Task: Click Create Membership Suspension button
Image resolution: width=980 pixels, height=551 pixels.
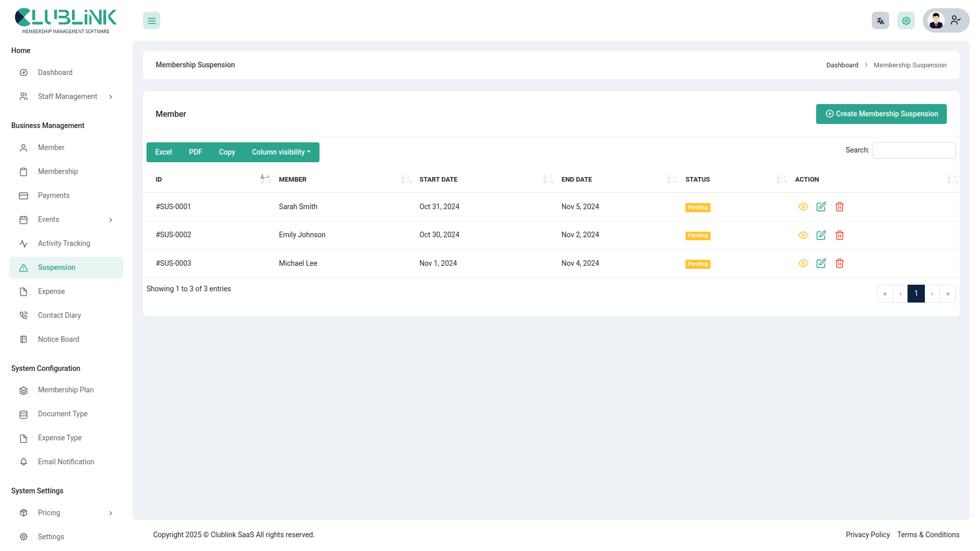Action: pyautogui.click(x=881, y=114)
